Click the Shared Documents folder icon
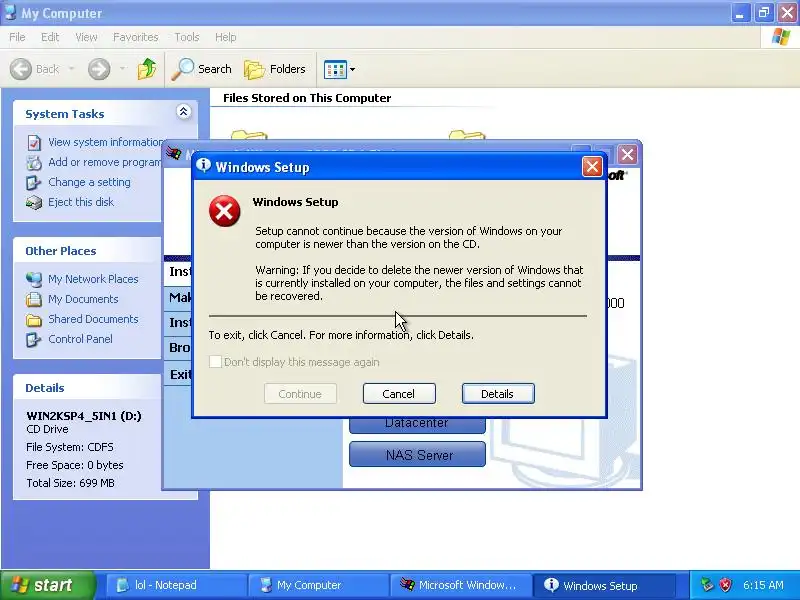This screenshot has height=600, width=800. pyautogui.click(x=34, y=319)
